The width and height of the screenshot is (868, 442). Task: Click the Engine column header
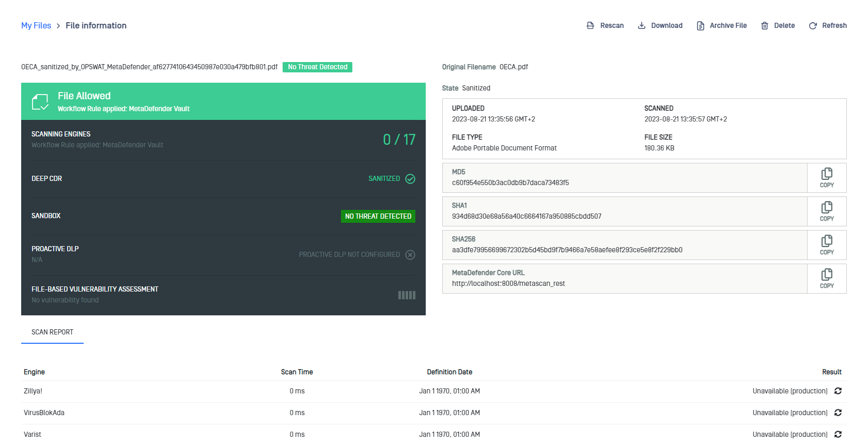click(x=34, y=372)
